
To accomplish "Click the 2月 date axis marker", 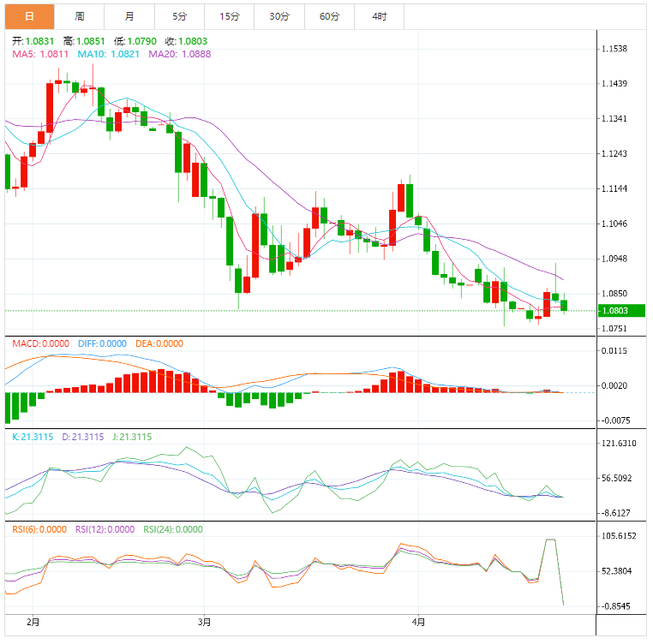I will pyautogui.click(x=33, y=622).
